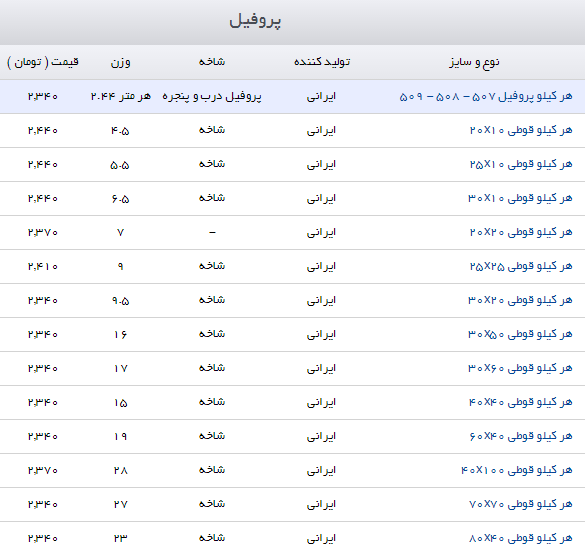585x553 pixels.
Task: Open the هر کیلو قوطی ۸۰X۴۰ link
Action: point(520,538)
